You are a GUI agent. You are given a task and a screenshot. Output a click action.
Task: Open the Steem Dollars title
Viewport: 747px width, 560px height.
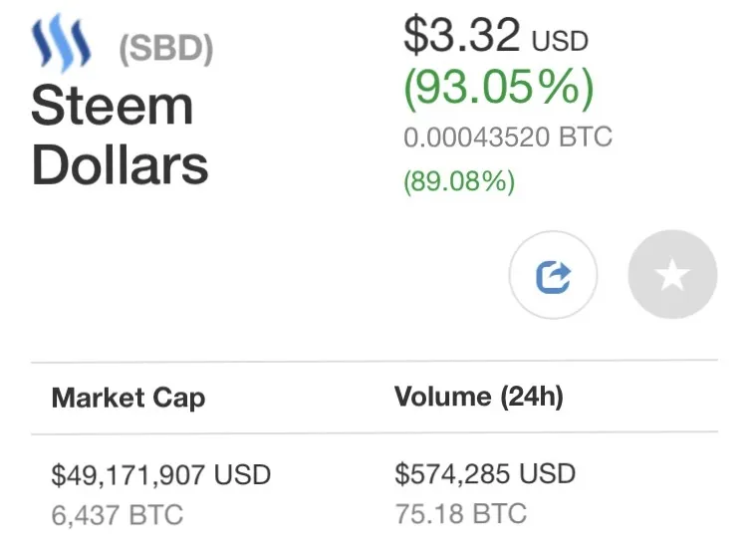tap(120, 135)
